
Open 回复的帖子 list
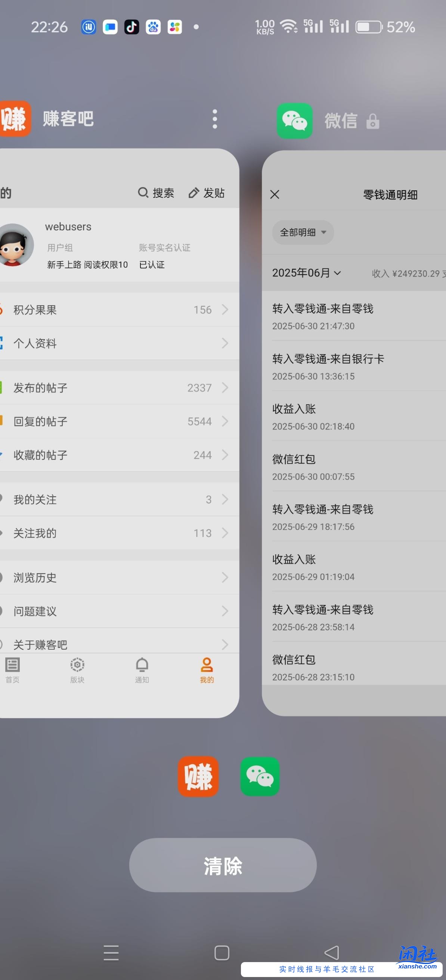coord(120,421)
